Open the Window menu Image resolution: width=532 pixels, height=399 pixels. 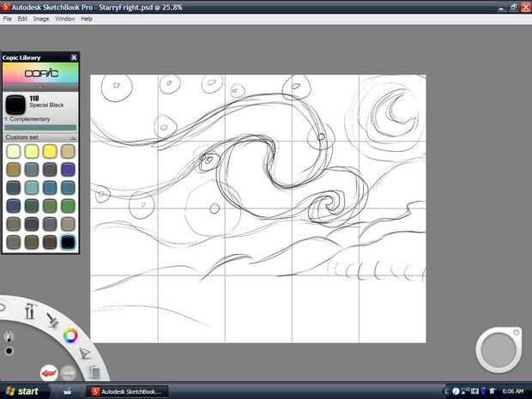pos(65,19)
